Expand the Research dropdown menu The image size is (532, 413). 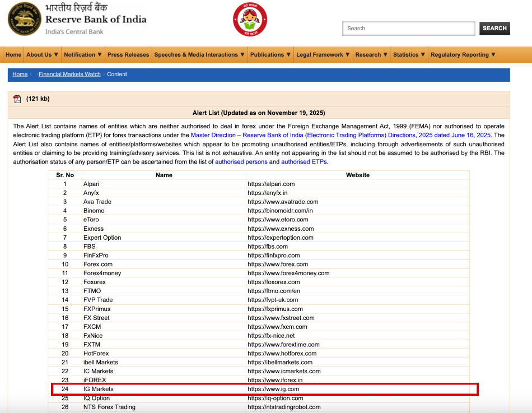(371, 55)
